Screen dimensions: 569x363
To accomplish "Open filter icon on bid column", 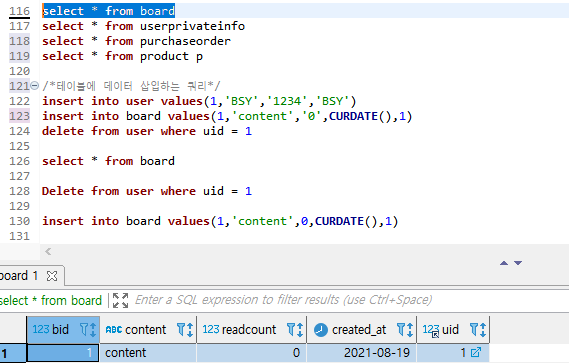I will (x=84, y=330).
